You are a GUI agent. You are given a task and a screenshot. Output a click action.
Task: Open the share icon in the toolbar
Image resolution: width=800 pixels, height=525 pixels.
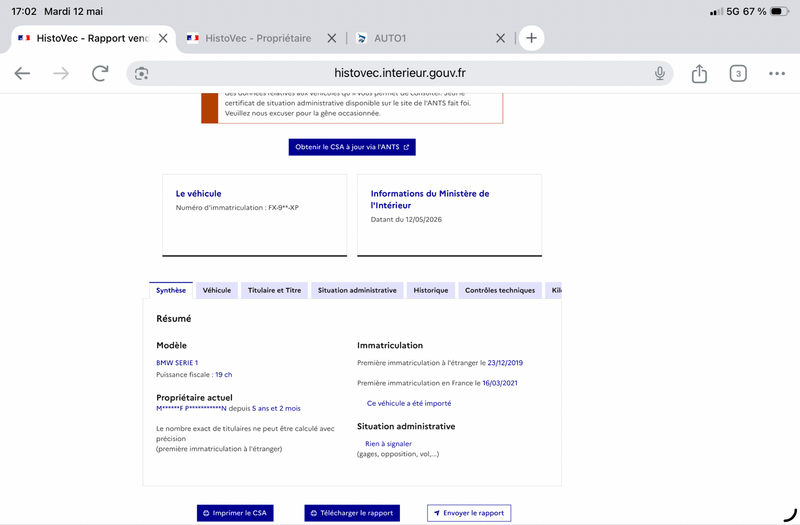point(699,73)
